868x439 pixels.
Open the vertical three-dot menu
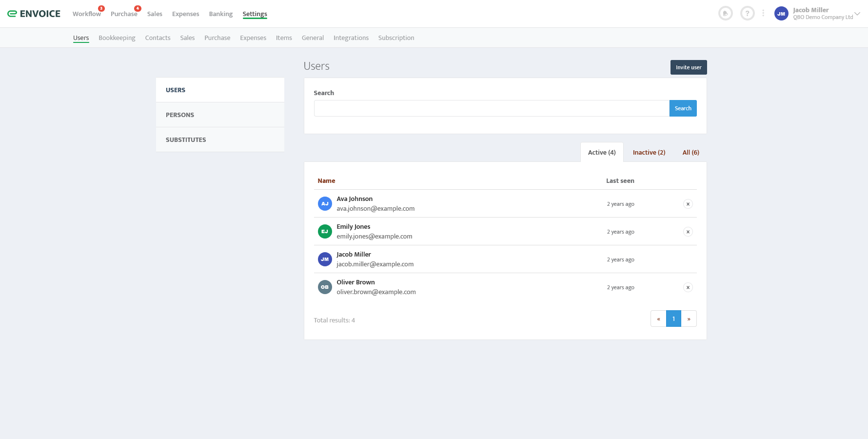click(763, 14)
